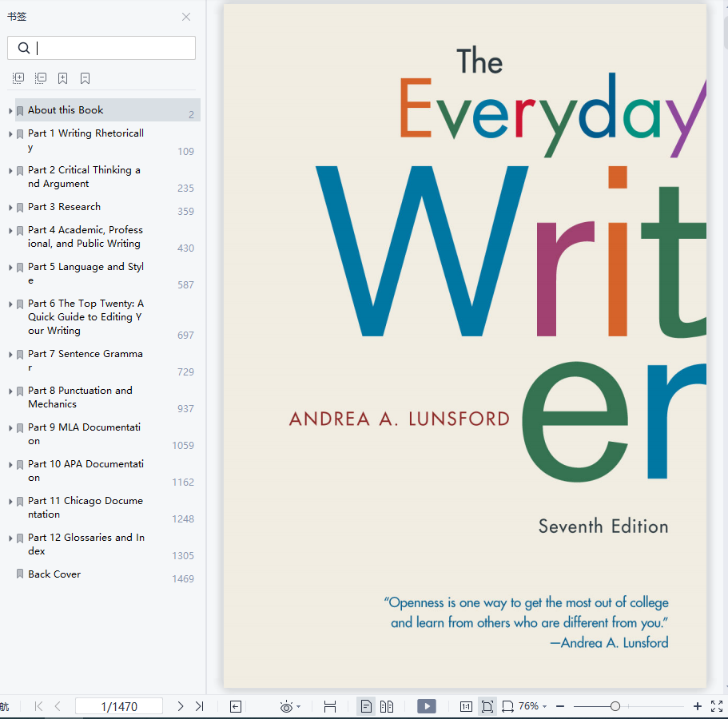Jump to the last page
This screenshot has width=728, height=719.
coord(199,706)
